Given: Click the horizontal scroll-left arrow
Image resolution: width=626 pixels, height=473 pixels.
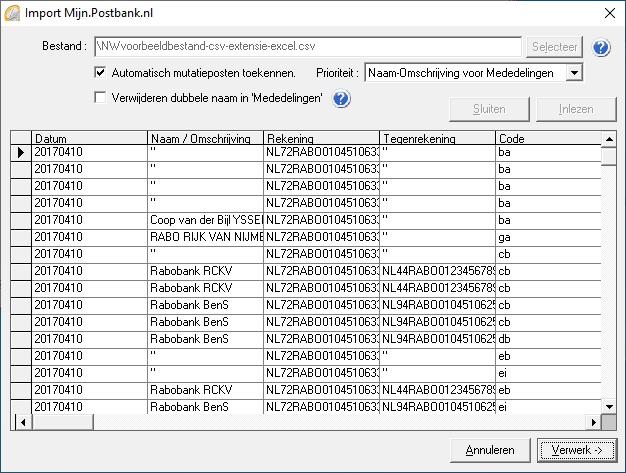Looking at the screenshot, I should (x=18, y=422).
